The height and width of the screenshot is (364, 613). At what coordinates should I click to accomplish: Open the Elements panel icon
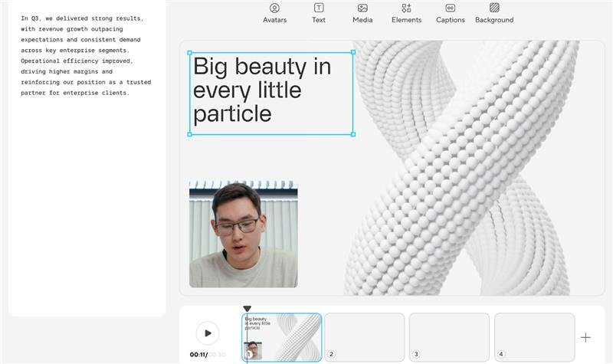pos(406,8)
